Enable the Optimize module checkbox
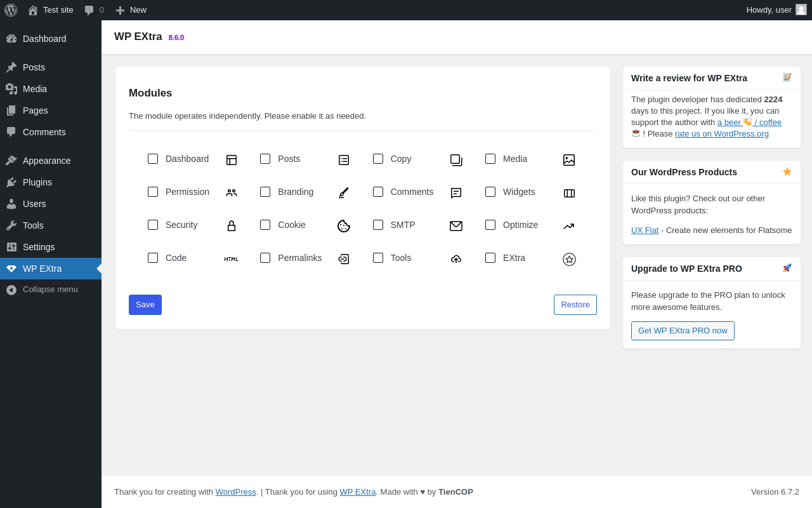Viewport: 812px width, 508px height. click(490, 225)
